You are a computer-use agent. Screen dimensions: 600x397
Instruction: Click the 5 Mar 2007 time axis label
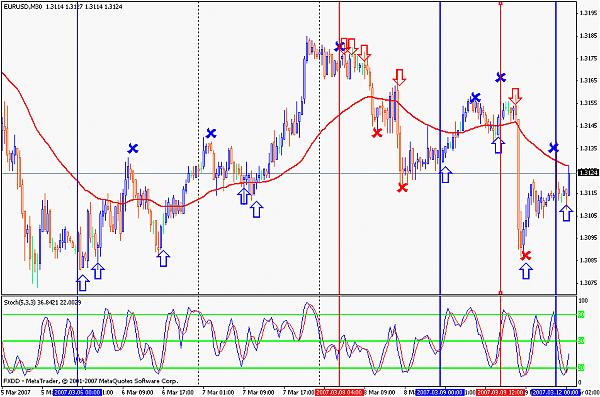16,392
